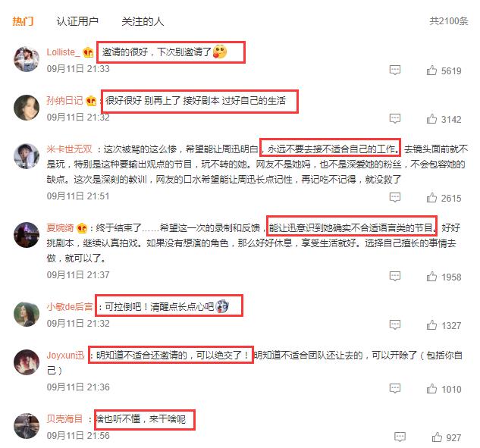Click 孙纳日记's profile avatar
The height and width of the screenshot is (448, 480).
(x=27, y=108)
